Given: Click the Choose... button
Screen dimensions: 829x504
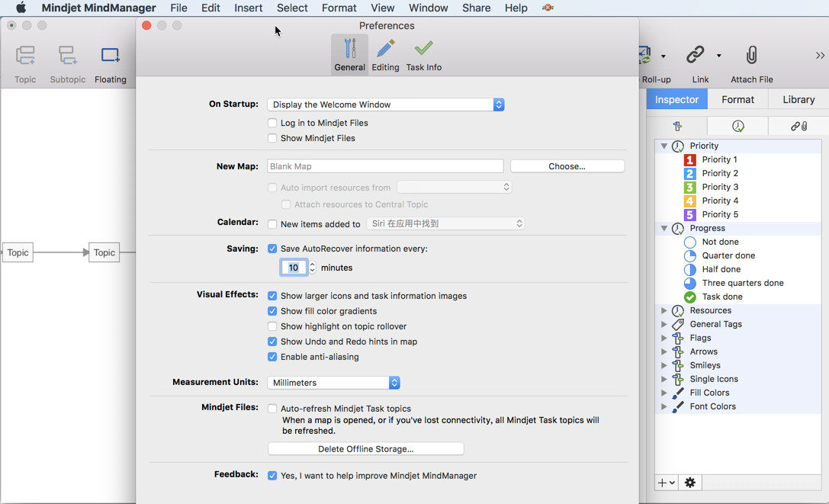Looking at the screenshot, I should pyautogui.click(x=567, y=166).
